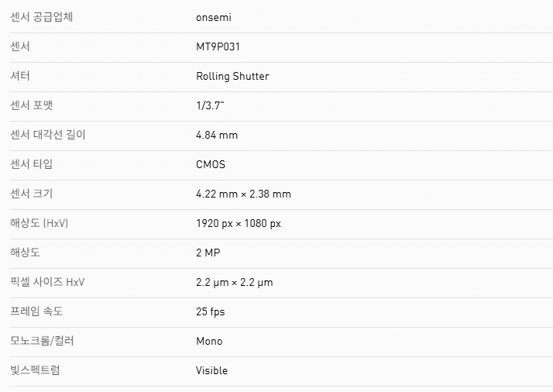This screenshot has width=553, height=392.
Task: Click the Rolling Shutter value
Action: tap(232, 76)
